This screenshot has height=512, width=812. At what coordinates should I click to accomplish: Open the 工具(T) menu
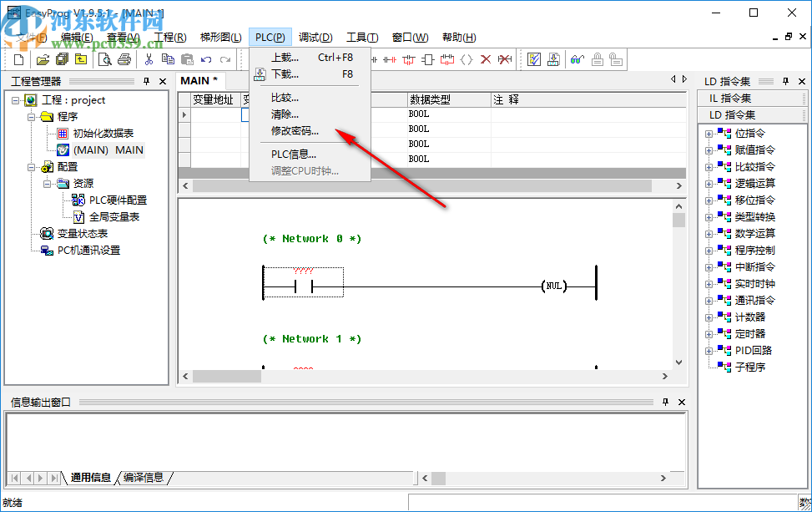[362, 38]
